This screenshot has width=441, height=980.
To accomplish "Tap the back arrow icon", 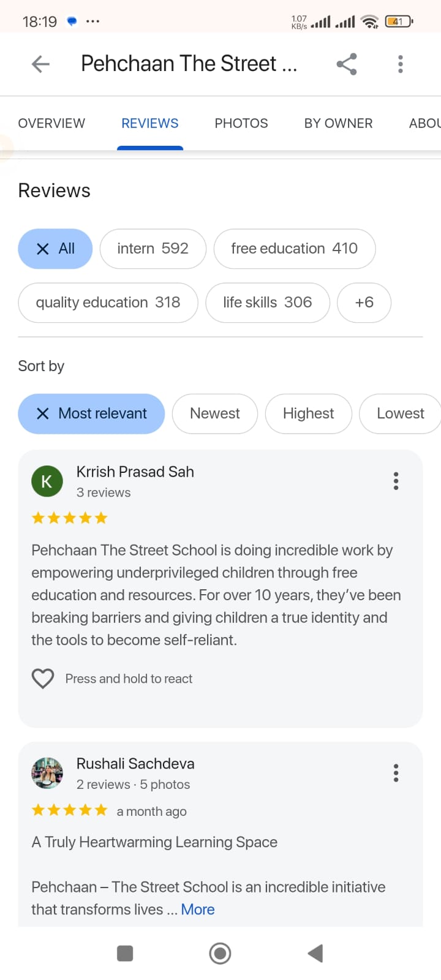I will (x=40, y=64).
